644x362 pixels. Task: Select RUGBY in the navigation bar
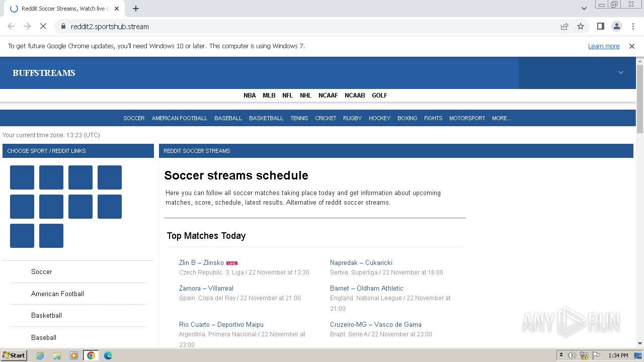[x=352, y=118]
